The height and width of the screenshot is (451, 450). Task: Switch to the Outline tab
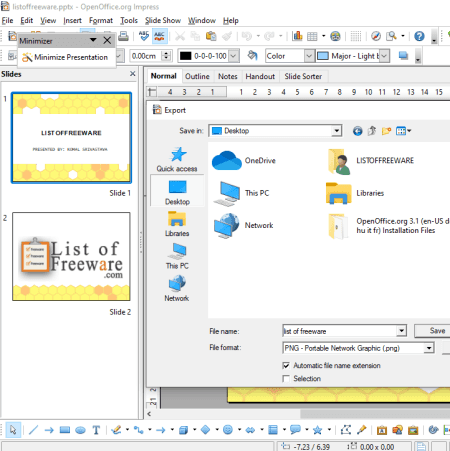197,76
